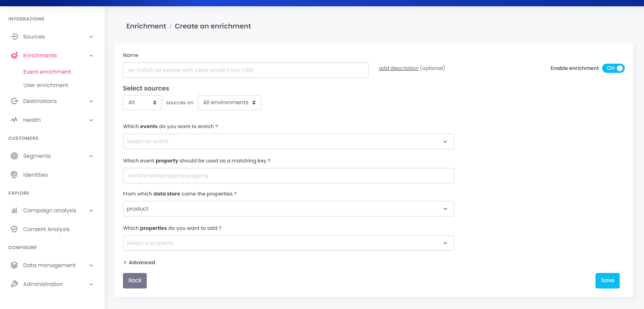This screenshot has width=644, height=309.
Task: Click the Campaign analysis bar chart icon
Action: (x=14, y=211)
